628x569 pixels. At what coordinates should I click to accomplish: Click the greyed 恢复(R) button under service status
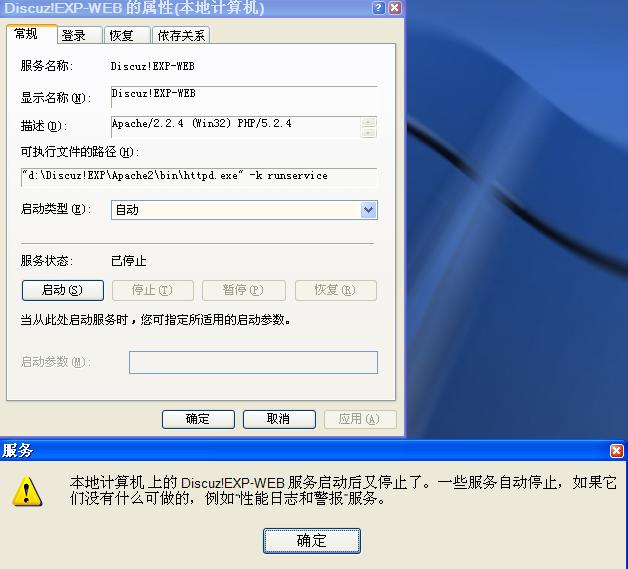coord(336,290)
